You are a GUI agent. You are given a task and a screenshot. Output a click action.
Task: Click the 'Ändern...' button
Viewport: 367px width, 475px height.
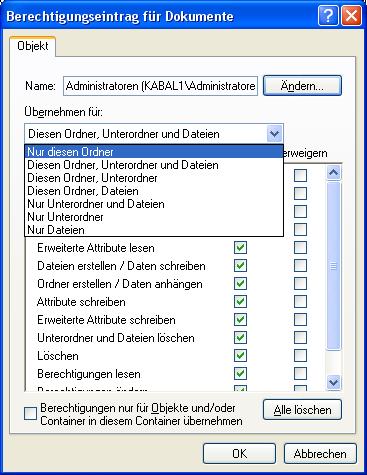(x=302, y=86)
